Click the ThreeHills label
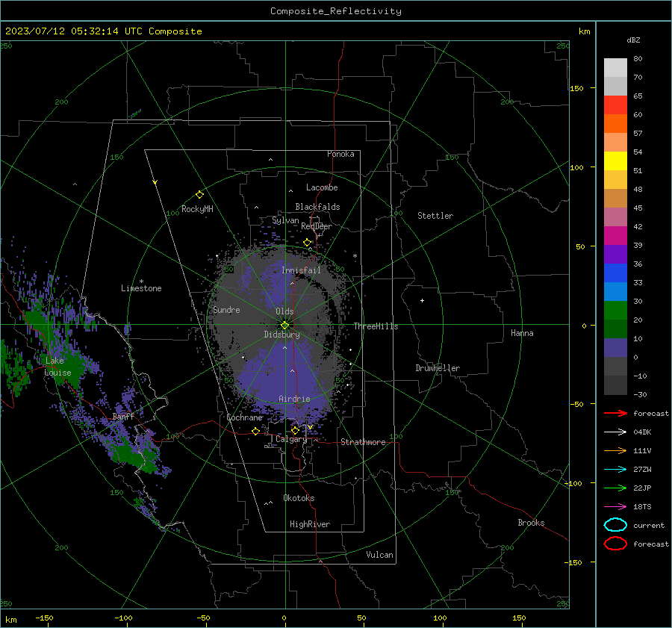Image resolution: width=672 pixels, height=628 pixels. click(376, 326)
